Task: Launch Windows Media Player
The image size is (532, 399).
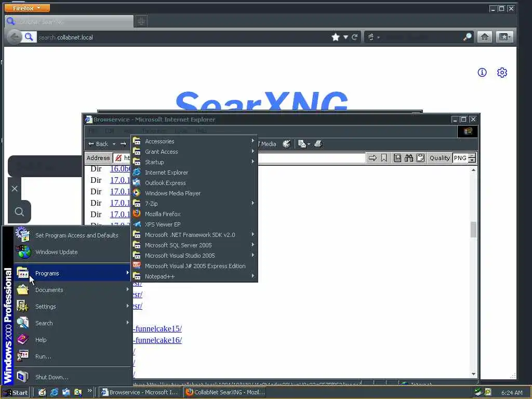Action: point(194,193)
